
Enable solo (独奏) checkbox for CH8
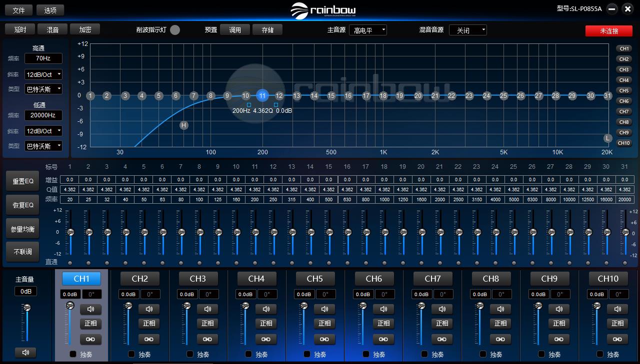coord(483,354)
